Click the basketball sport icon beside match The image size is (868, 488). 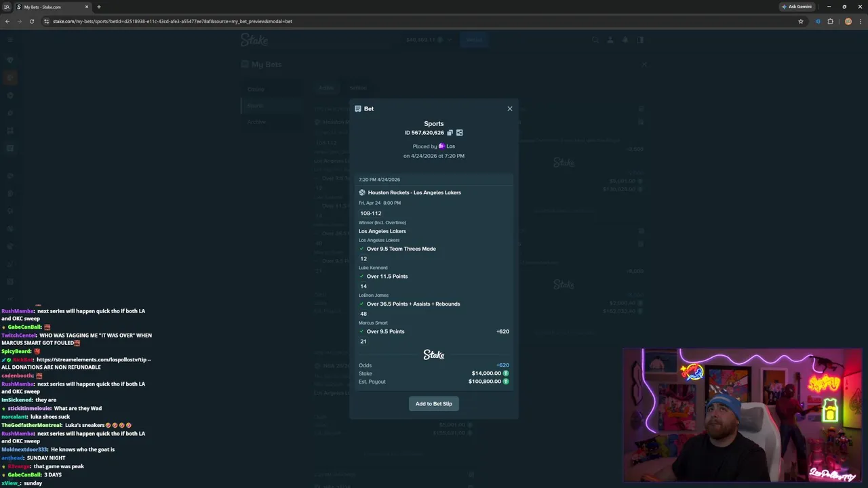[362, 192]
